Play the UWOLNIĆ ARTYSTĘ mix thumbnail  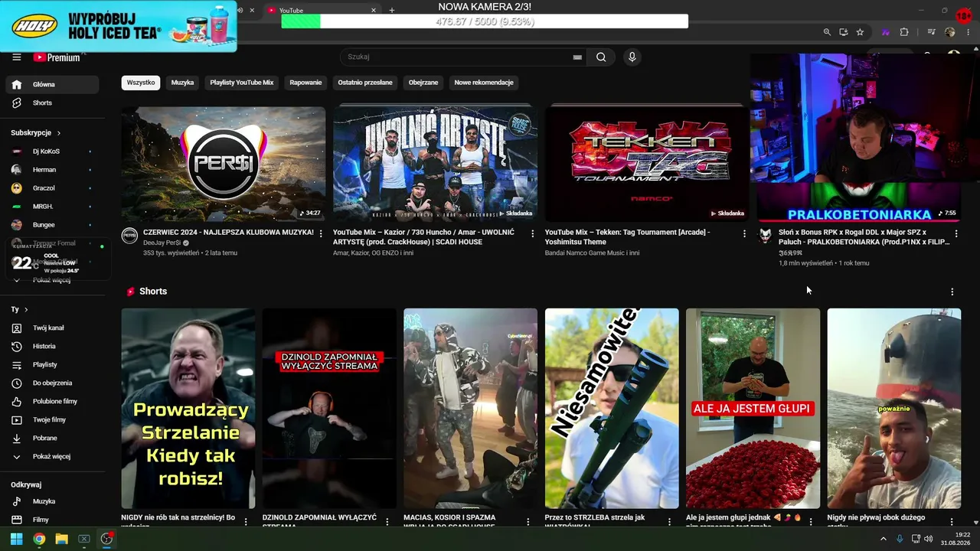click(435, 164)
